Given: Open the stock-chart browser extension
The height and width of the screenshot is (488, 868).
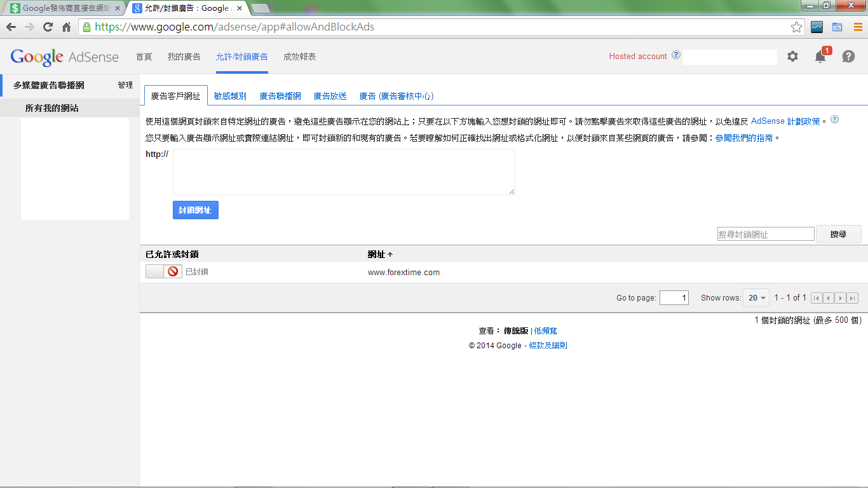Looking at the screenshot, I should [x=817, y=27].
